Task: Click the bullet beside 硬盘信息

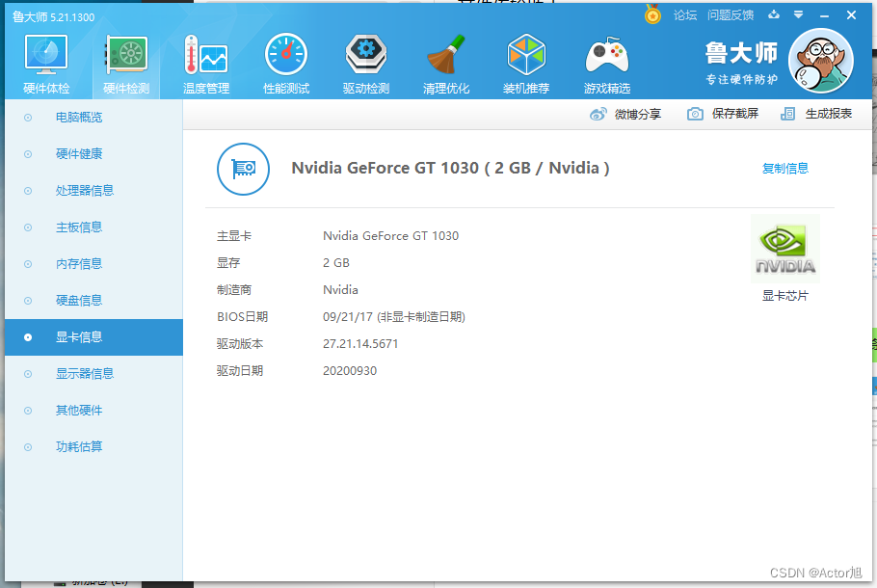Action: click(x=28, y=301)
